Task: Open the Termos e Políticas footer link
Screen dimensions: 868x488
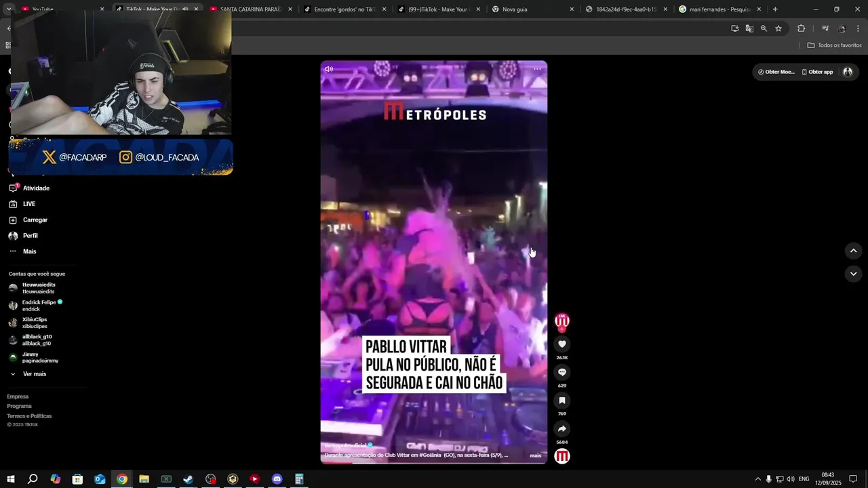Action: coord(29,416)
